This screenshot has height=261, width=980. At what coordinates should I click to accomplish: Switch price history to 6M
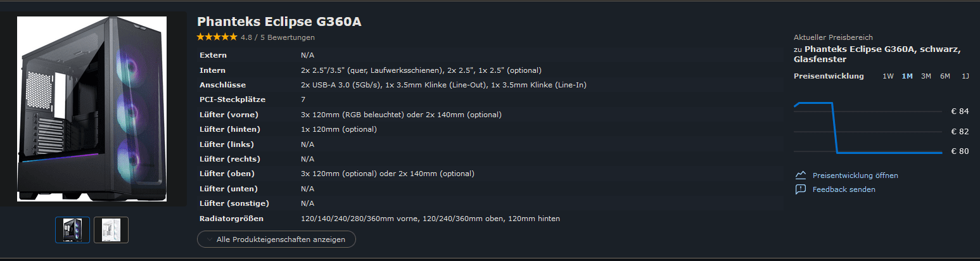pos(945,76)
